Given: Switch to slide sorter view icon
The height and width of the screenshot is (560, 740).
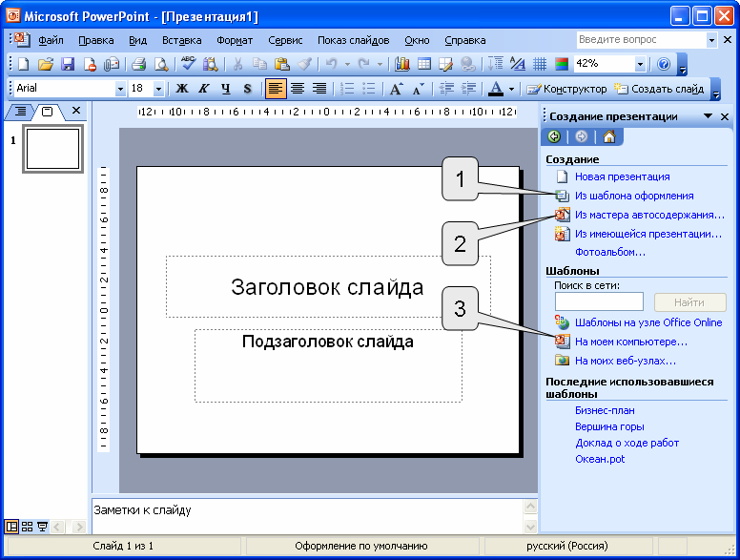Looking at the screenshot, I should [x=28, y=527].
